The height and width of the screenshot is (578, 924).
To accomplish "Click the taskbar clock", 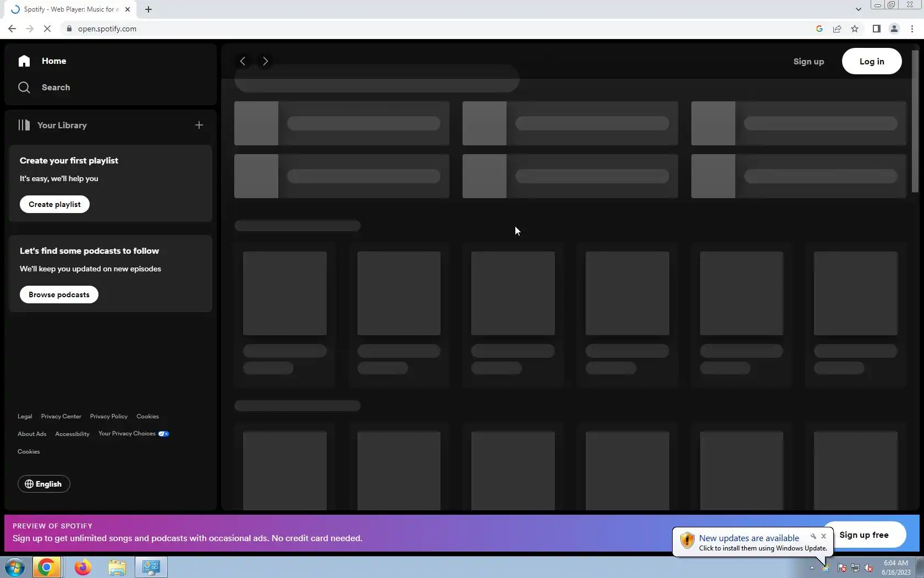I will (896, 568).
